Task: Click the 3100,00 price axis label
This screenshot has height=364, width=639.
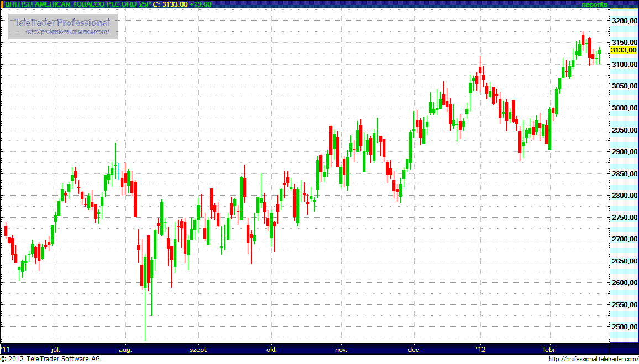Action: click(x=624, y=64)
